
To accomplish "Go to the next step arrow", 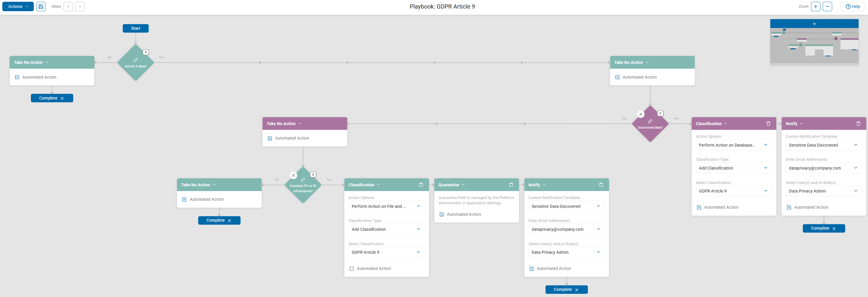I will tap(80, 6).
